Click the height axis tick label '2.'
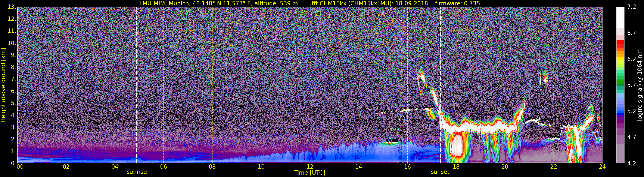The image size is (644, 177). pos(13,139)
